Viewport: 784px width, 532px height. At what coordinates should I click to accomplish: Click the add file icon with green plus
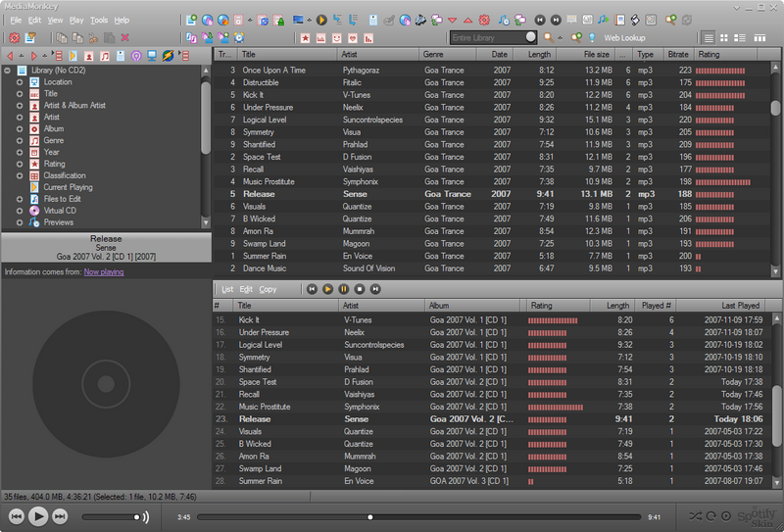(x=191, y=20)
